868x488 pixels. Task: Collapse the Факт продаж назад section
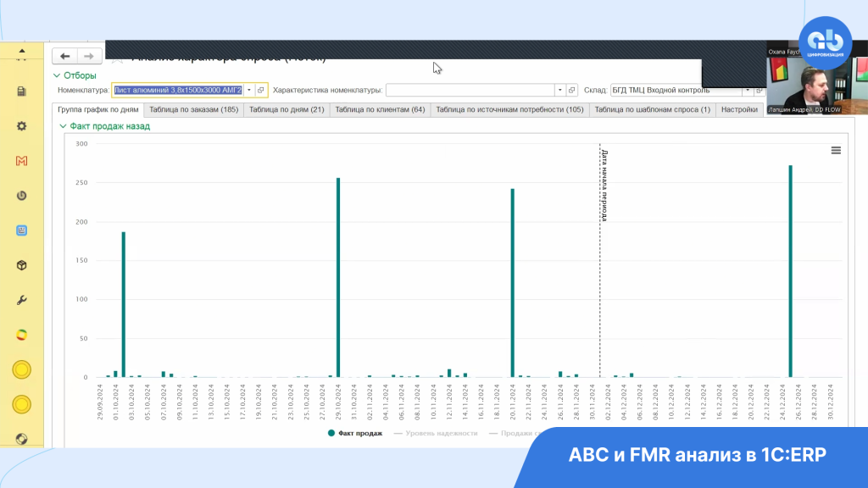click(63, 126)
